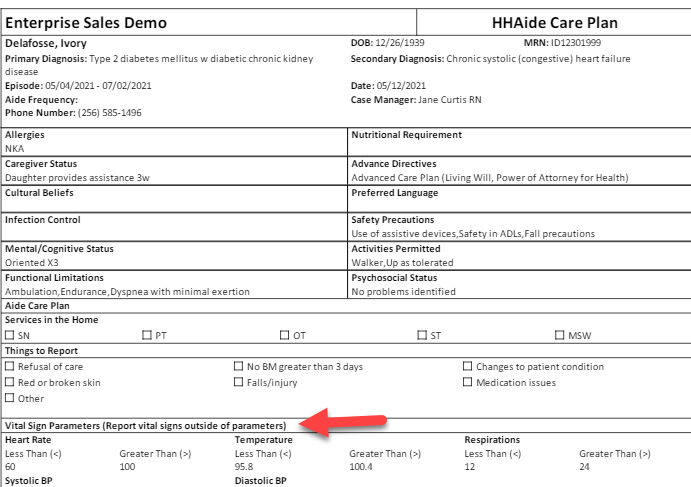Click No problems identified text
691x487 pixels.
pos(403,292)
